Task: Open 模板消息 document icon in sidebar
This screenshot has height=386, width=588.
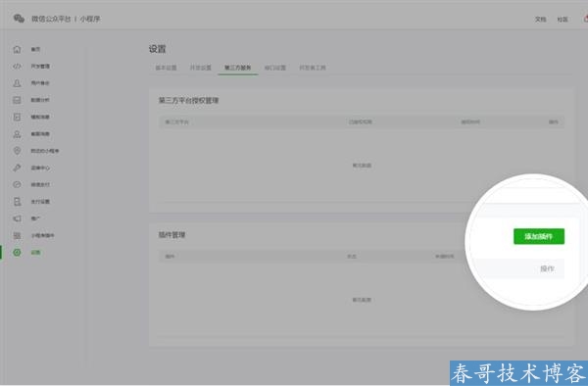Action: coord(17,117)
